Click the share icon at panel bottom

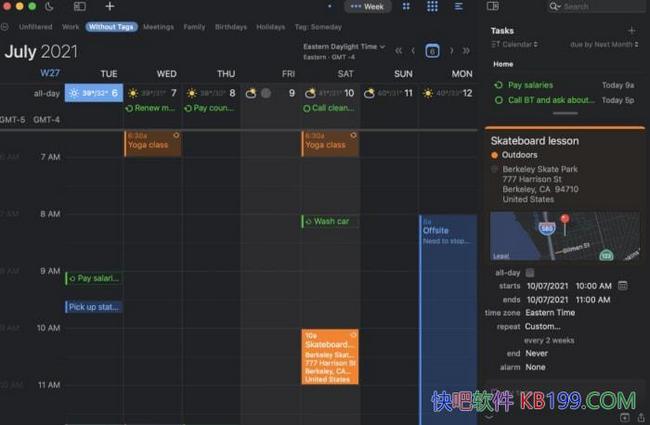(640, 416)
